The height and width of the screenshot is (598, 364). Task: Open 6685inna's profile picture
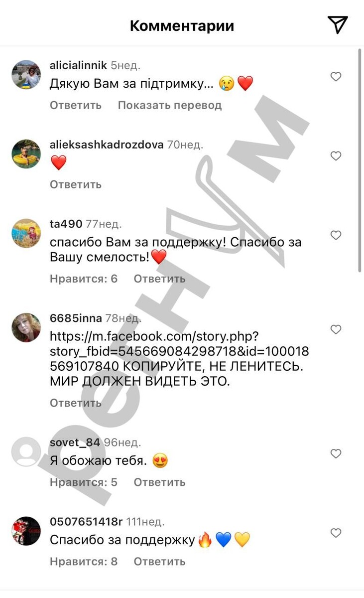coord(26,327)
